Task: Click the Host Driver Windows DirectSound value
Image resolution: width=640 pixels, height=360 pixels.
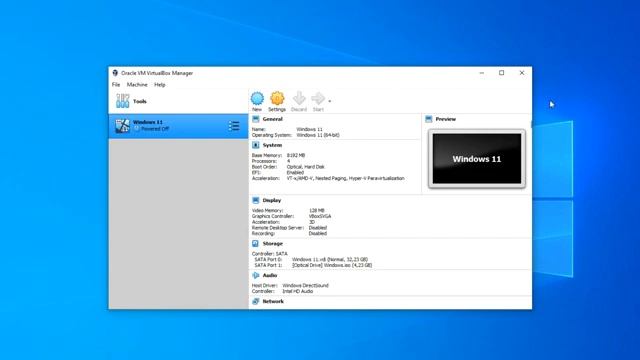Action: 305,286
